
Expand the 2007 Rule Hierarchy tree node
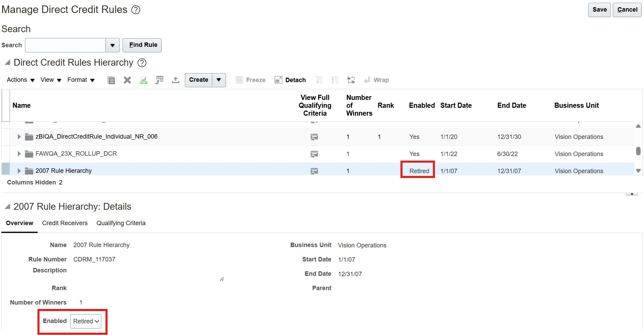[19, 171]
